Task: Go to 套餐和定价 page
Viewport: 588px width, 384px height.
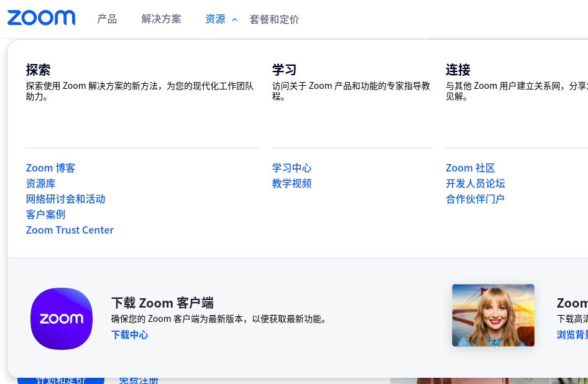Action: click(x=274, y=19)
